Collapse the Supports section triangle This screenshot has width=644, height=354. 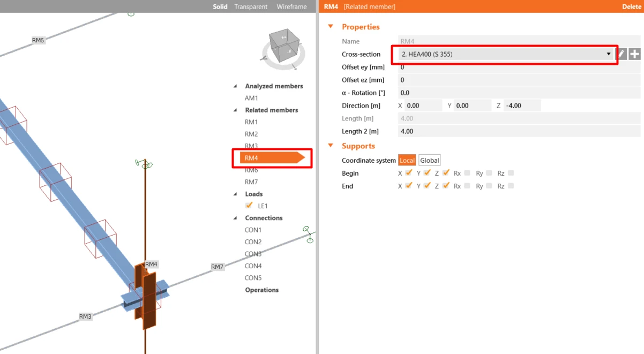click(331, 146)
